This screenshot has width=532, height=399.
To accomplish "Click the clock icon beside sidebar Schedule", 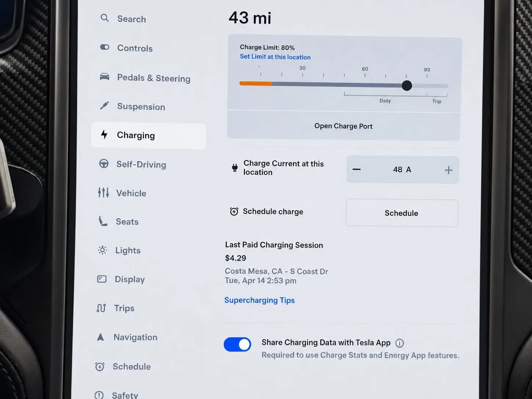I will coord(100,366).
